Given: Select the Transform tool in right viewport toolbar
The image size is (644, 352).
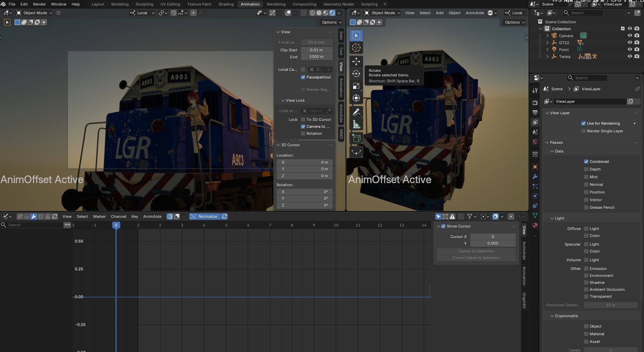Looking at the screenshot, I should click(356, 98).
